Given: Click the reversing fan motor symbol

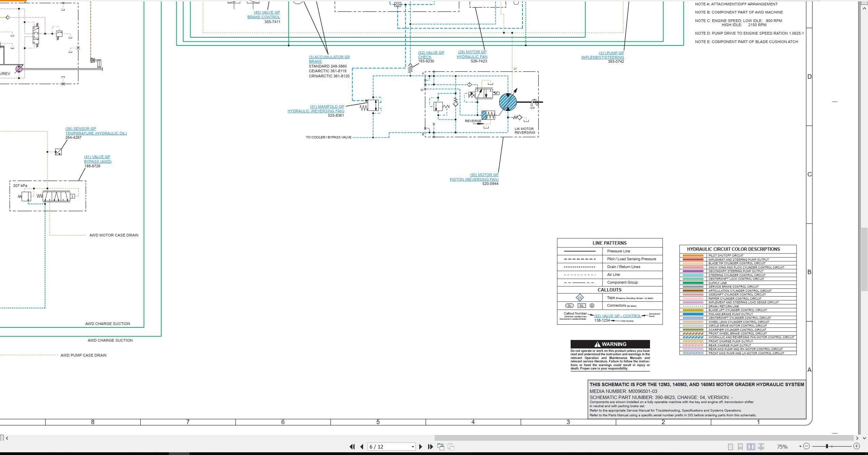Looking at the screenshot, I should pyautogui.click(x=508, y=102).
